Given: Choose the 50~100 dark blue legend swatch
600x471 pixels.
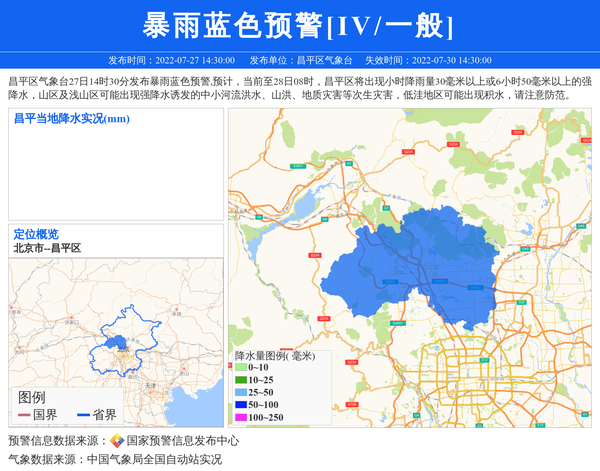Looking at the screenshot, I should click(x=240, y=405).
